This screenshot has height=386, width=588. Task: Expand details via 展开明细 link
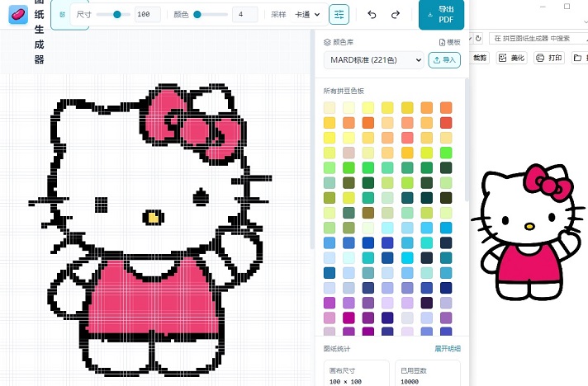coord(448,349)
